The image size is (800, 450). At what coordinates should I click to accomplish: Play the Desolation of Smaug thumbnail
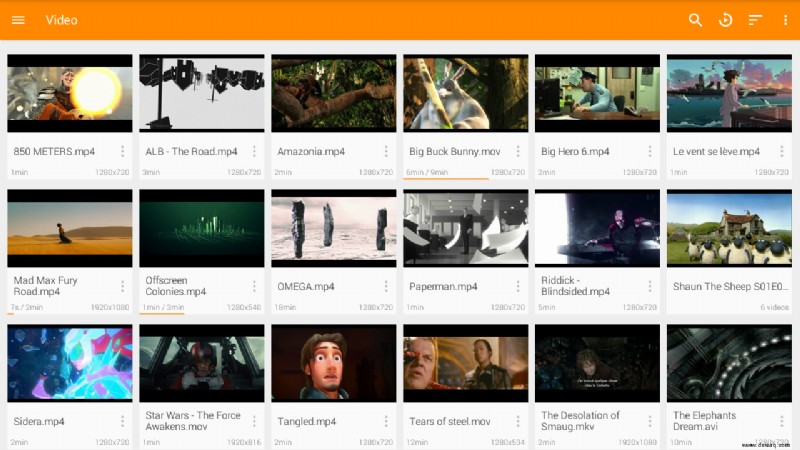pos(597,363)
